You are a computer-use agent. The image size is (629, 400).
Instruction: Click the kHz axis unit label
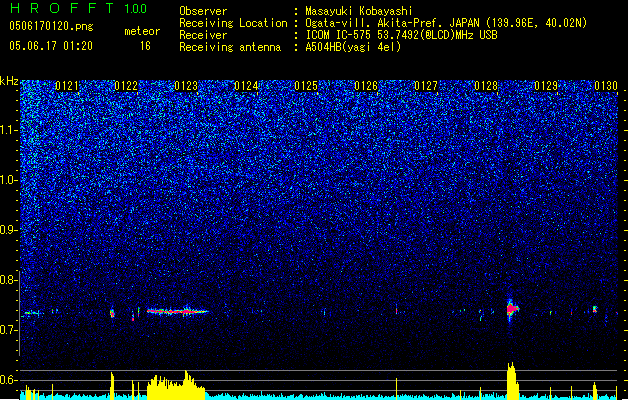9,81
